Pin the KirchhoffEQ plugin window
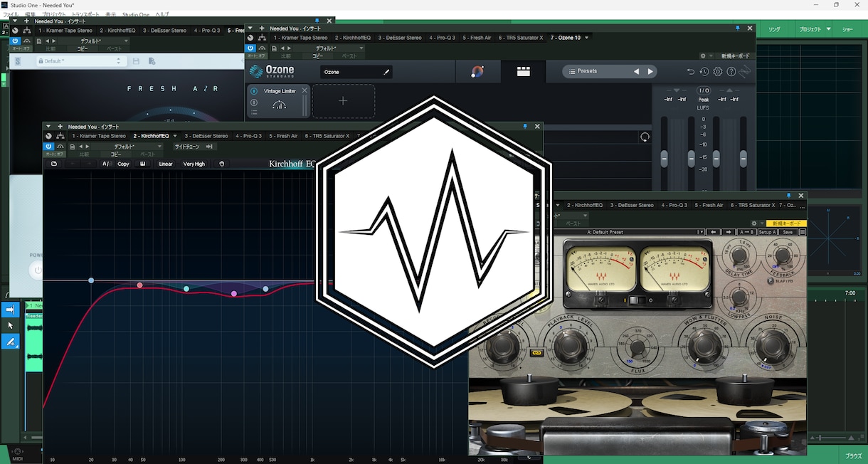 pos(526,127)
